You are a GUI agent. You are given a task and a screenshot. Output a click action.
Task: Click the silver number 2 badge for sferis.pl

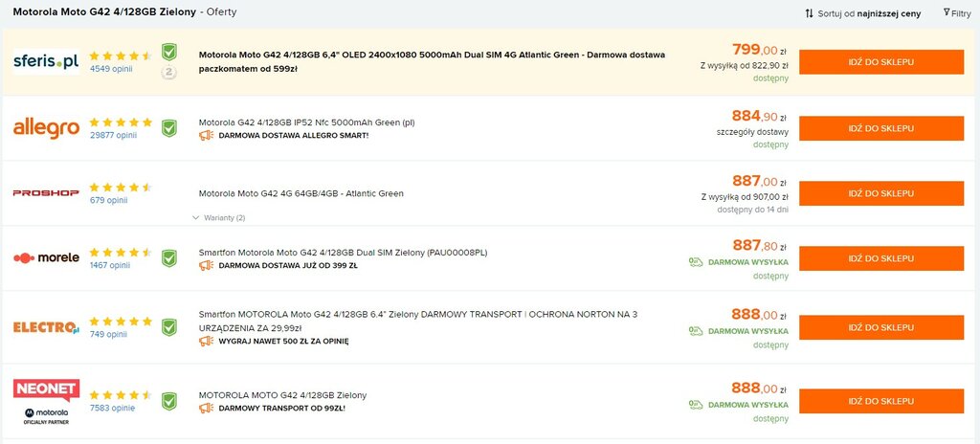168,73
